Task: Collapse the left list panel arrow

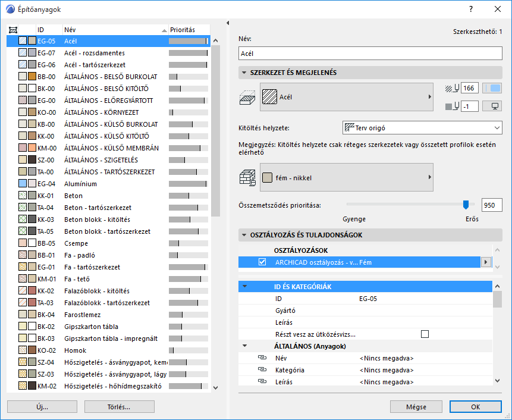Action: [x=228, y=23]
